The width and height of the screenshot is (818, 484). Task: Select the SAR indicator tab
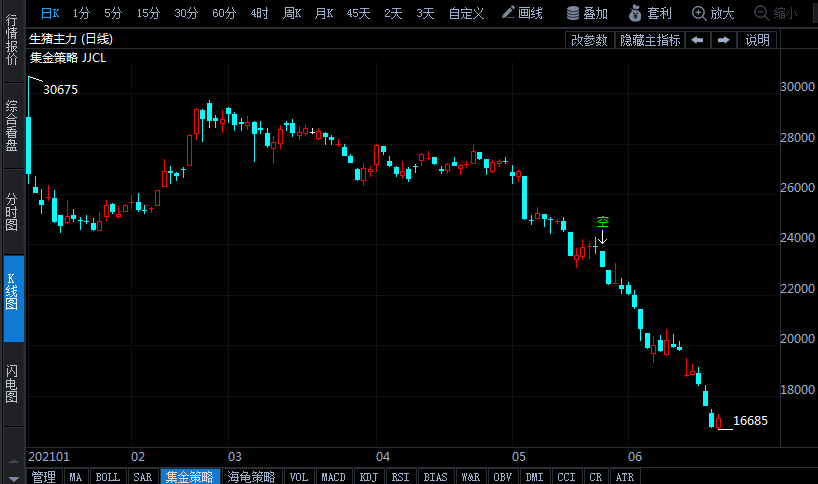pyautogui.click(x=142, y=477)
